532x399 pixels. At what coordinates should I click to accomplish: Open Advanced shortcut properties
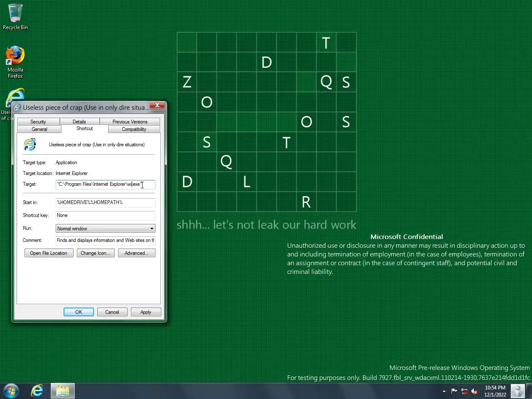[137, 253]
